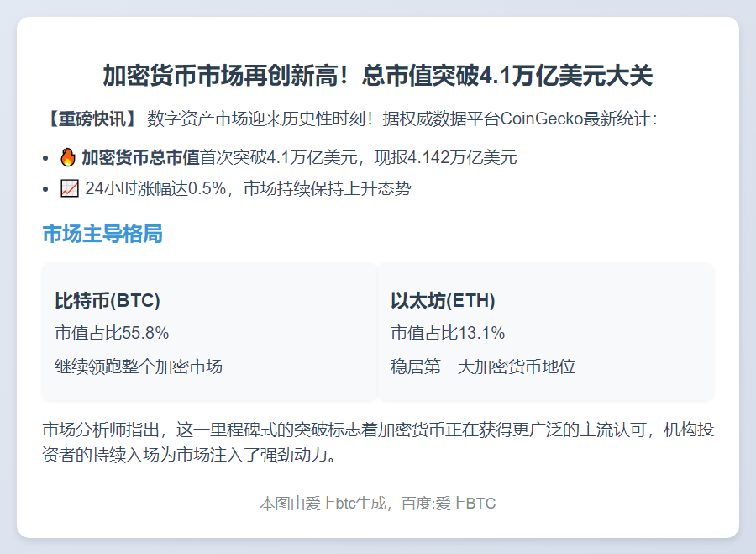Click the blue 市场主导格局 section heading
The image size is (756, 554).
tap(102, 234)
